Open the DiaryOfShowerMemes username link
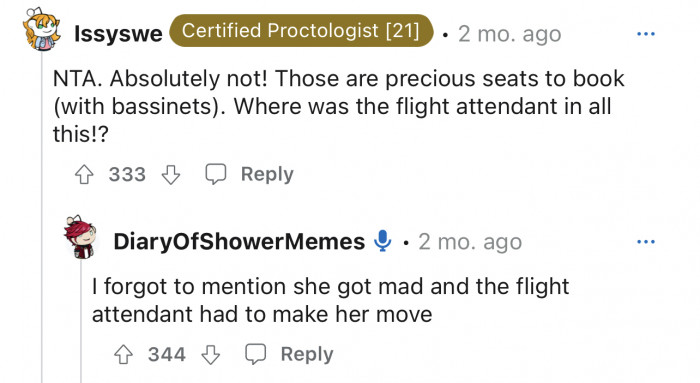 239,241
